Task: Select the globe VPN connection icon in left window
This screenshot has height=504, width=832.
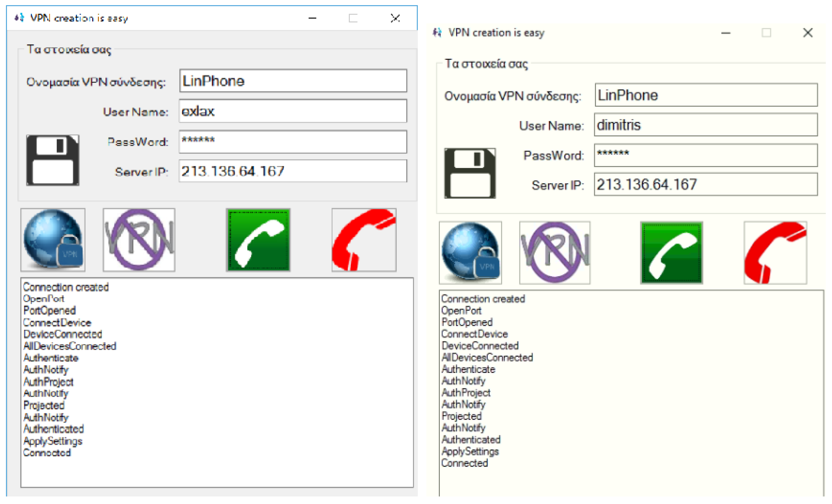Action: click(x=53, y=240)
